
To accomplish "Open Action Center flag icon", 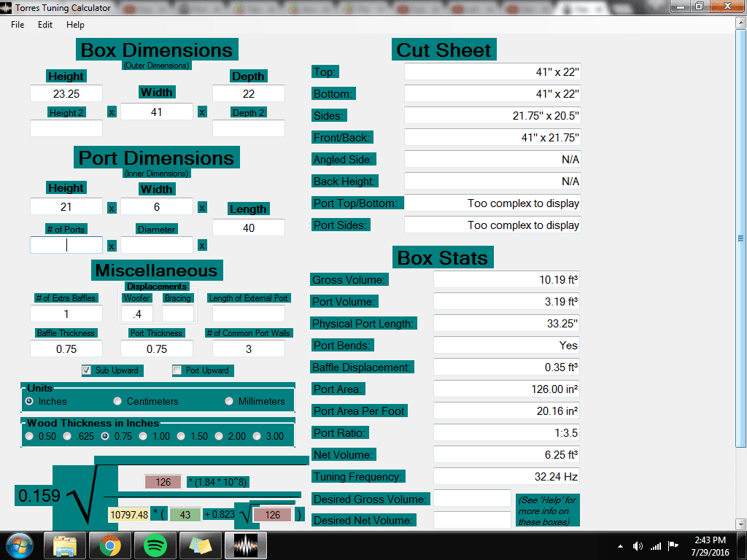I will [673, 545].
